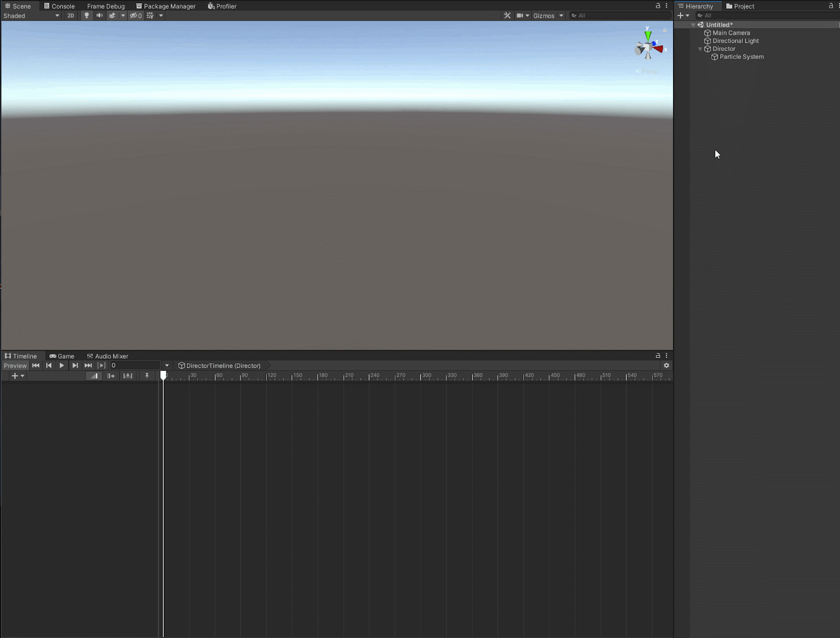This screenshot has width=840, height=638.
Task: Go to the start of the timeline
Action: [x=36, y=365]
